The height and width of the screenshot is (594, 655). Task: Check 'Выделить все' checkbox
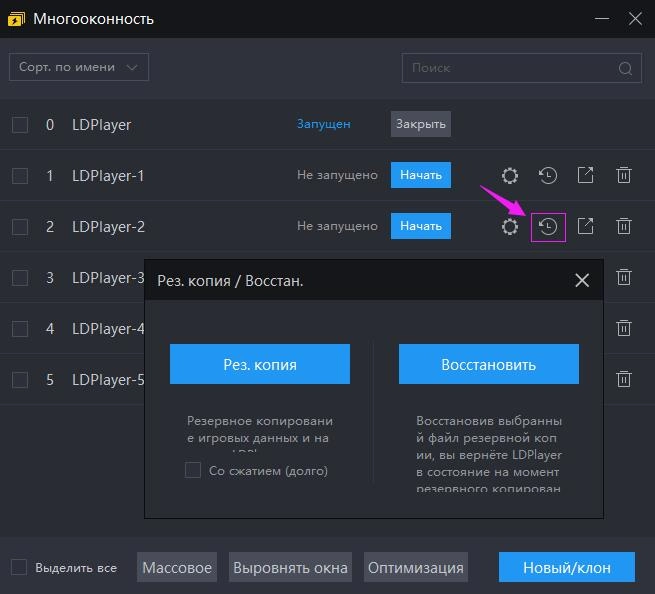click(x=19, y=567)
